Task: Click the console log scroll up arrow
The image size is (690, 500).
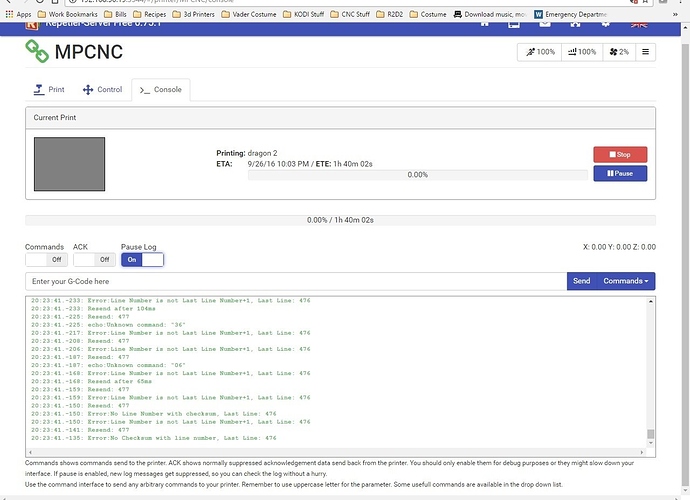Action: 650,301
